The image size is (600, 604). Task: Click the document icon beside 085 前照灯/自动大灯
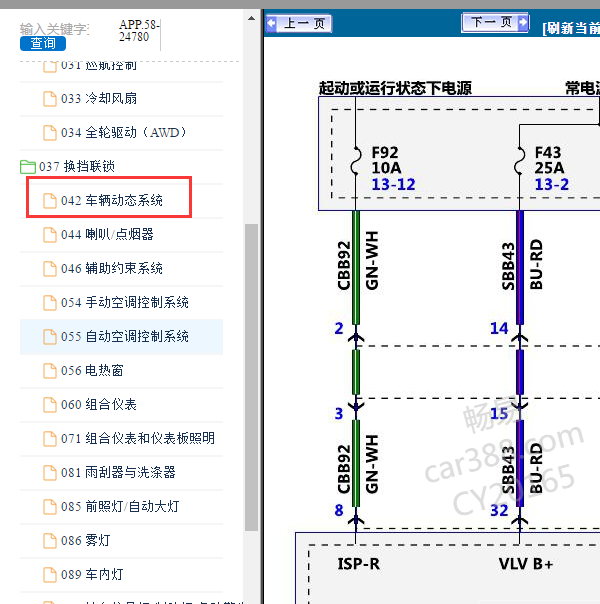(x=50, y=507)
